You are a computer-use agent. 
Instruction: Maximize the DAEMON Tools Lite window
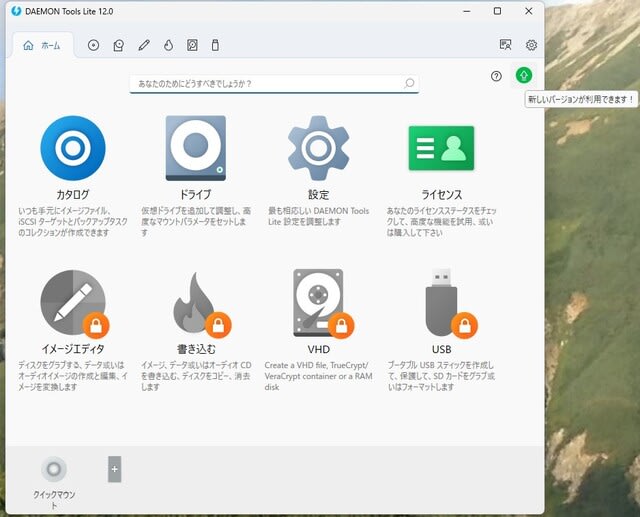point(498,11)
